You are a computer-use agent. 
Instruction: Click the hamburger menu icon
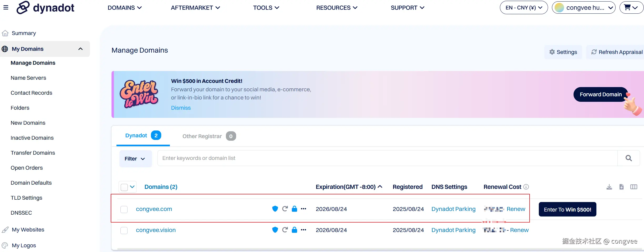6,8
